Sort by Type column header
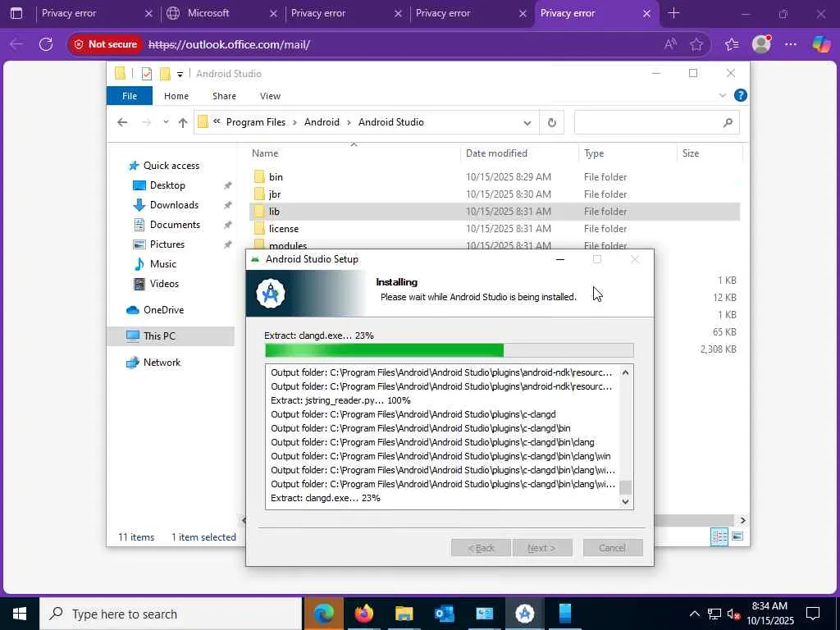 point(628,153)
